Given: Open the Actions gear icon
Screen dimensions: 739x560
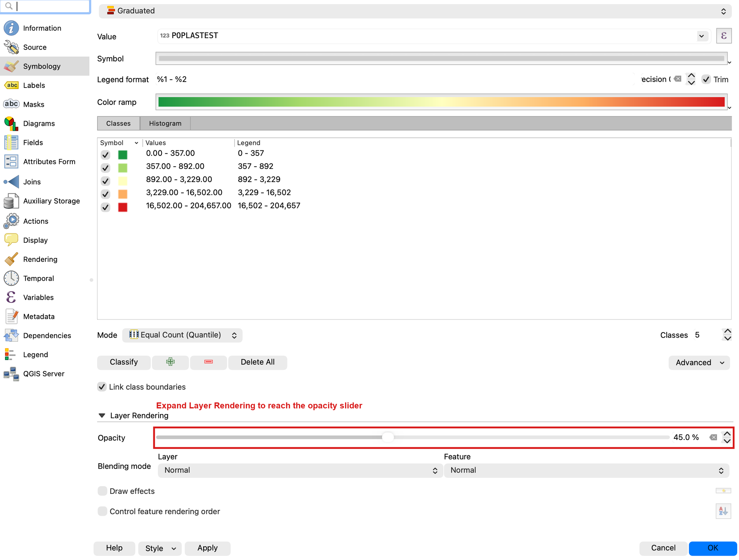Looking at the screenshot, I should point(11,221).
